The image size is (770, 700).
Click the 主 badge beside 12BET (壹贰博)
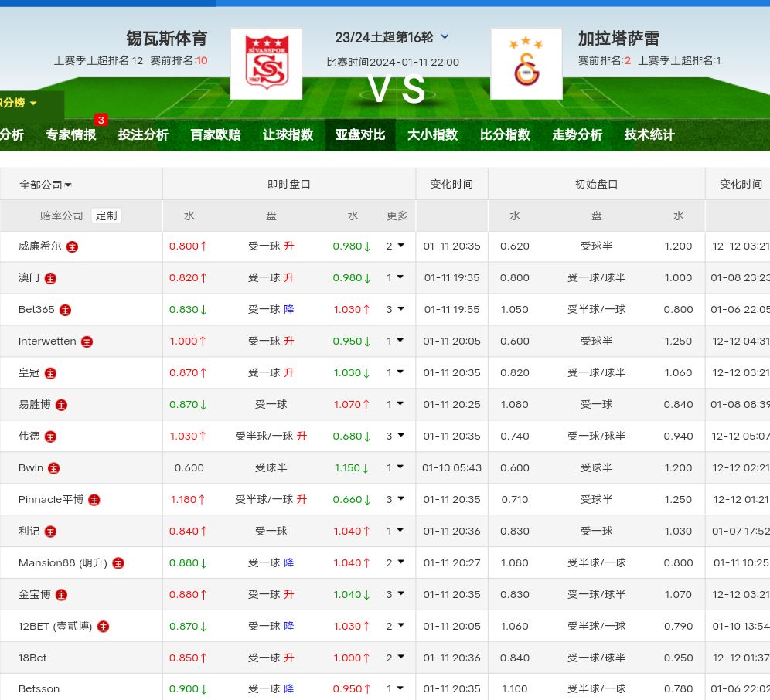point(104,627)
